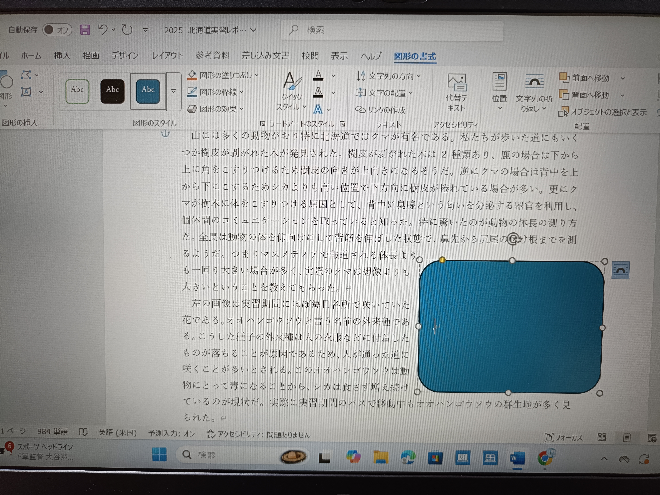Expand the shape styles gallery arrow
The image size is (660, 495).
(x=173, y=90)
